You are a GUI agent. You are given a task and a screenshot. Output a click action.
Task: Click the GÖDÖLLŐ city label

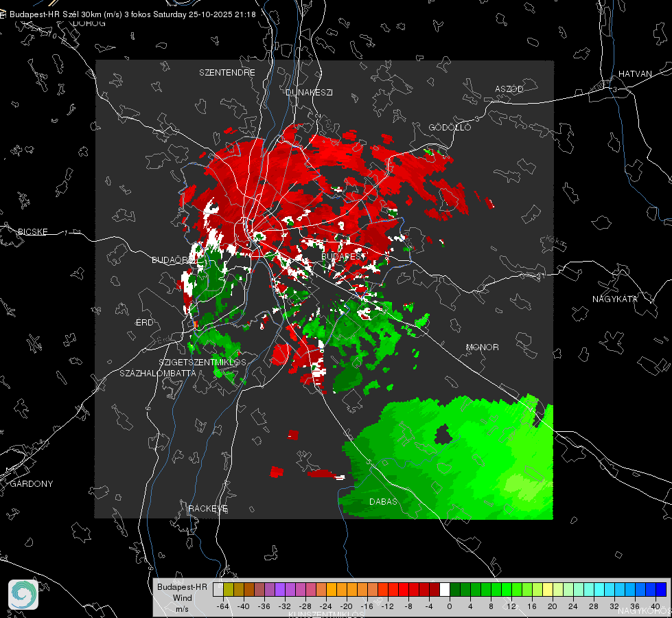[450, 127]
